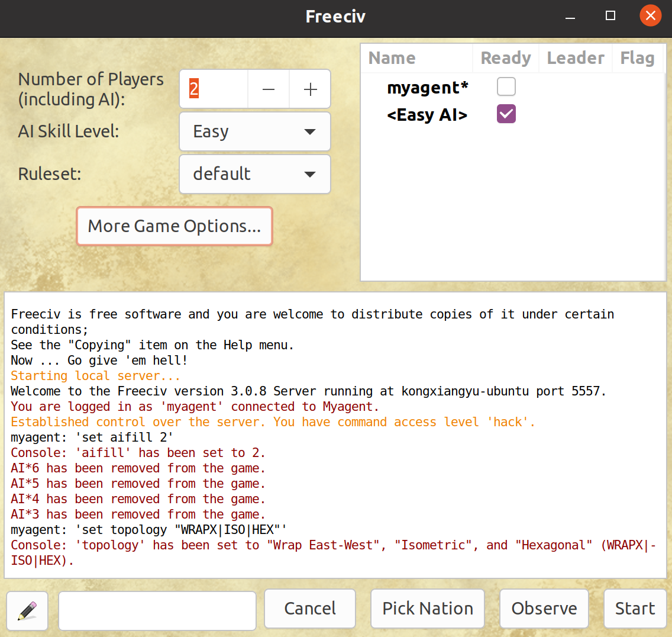Focus the chat command input field
The height and width of the screenshot is (637, 672).
157,610
